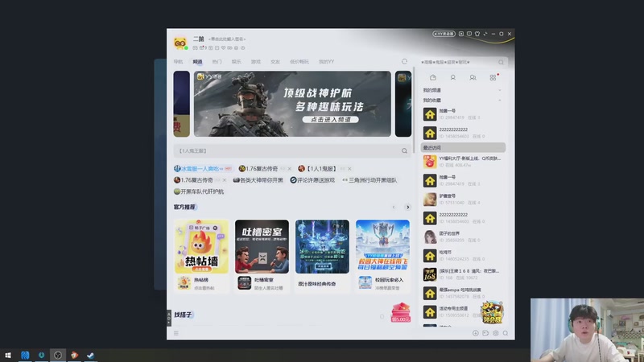Click the YY owl profile avatar

tap(180, 43)
